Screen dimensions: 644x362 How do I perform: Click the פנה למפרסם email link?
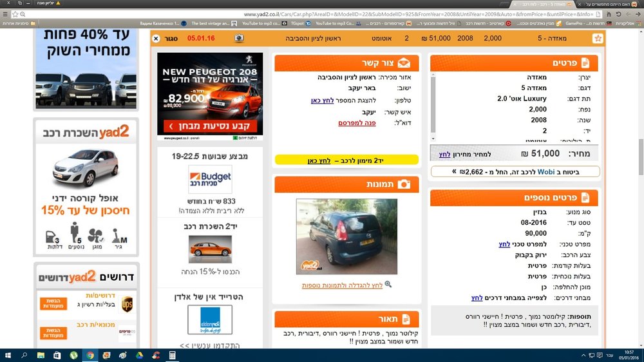tap(357, 123)
